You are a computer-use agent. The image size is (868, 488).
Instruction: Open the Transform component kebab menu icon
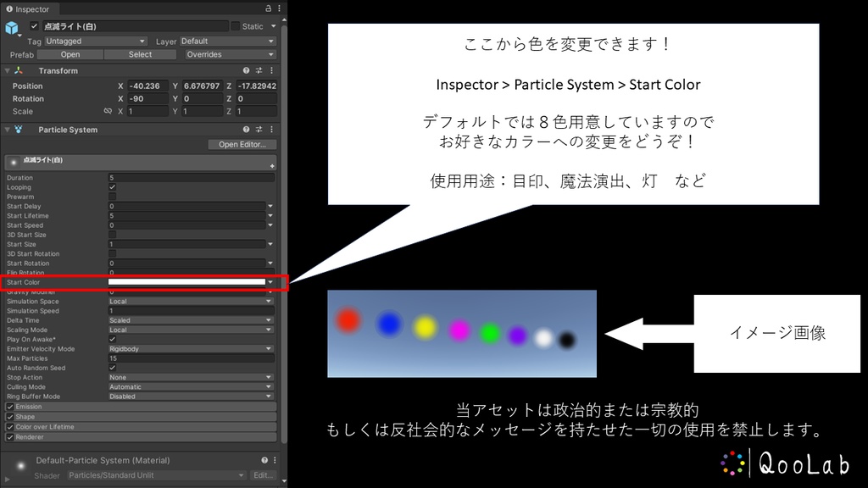[270, 70]
